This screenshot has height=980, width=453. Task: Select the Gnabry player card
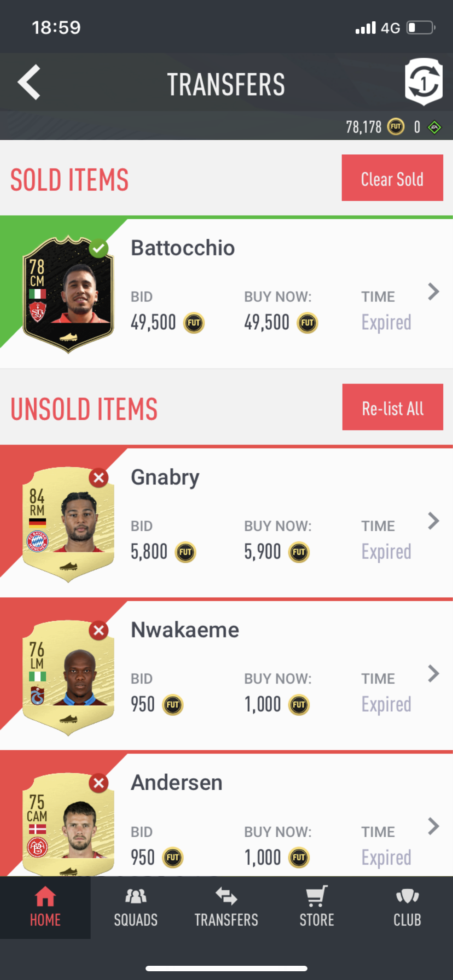pyautogui.click(x=68, y=525)
